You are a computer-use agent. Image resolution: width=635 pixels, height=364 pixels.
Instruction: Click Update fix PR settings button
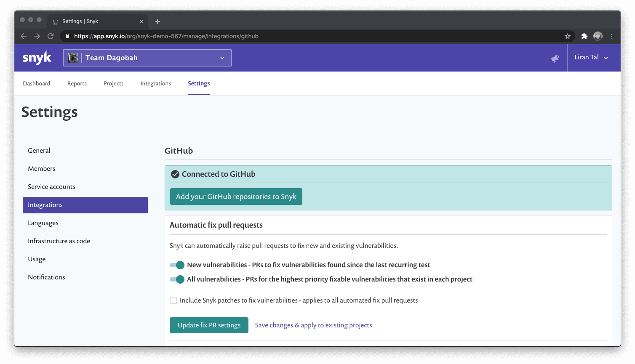(209, 325)
